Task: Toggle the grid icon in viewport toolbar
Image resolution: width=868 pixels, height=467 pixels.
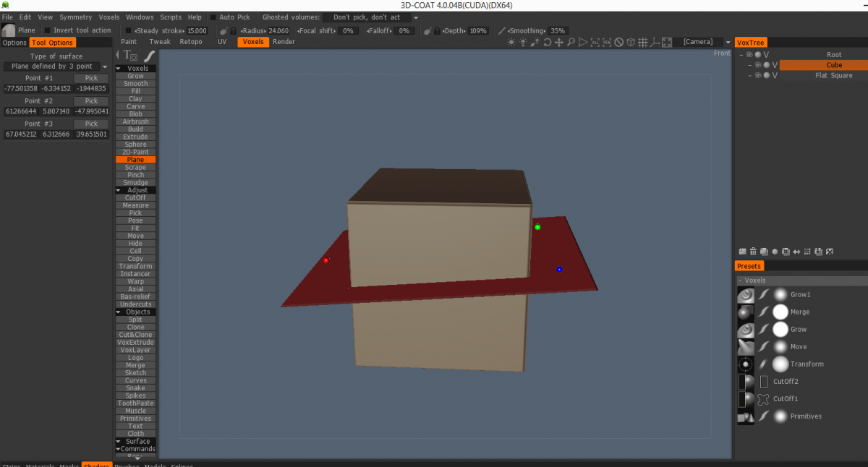Action: 642,43
